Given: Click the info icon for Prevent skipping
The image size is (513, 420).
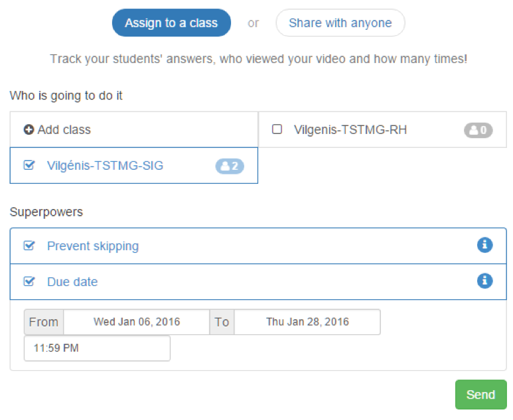Looking at the screenshot, I should 485,245.
